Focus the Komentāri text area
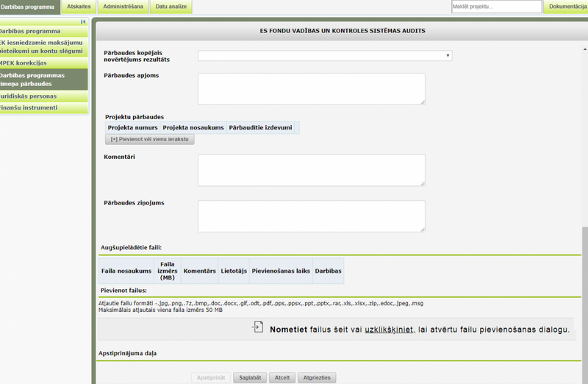The height and width of the screenshot is (384, 588). click(x=312, y=171)
